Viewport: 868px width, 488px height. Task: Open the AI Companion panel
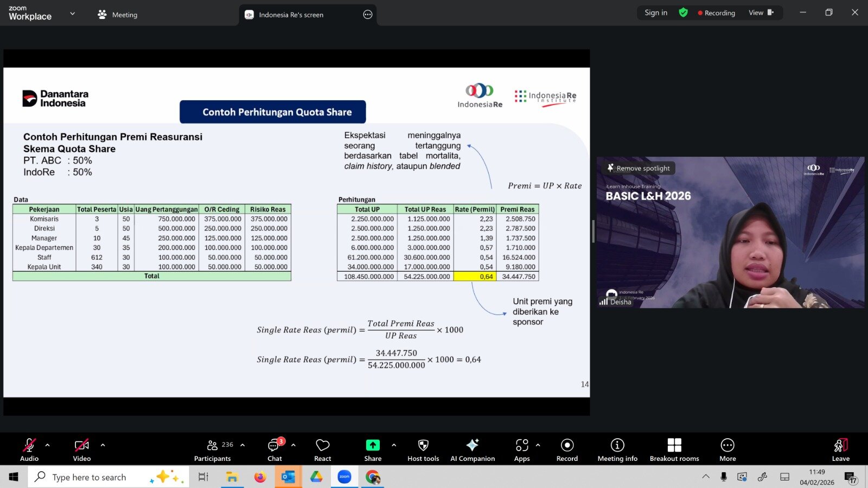pyautogui.click(x=472, y=450)
